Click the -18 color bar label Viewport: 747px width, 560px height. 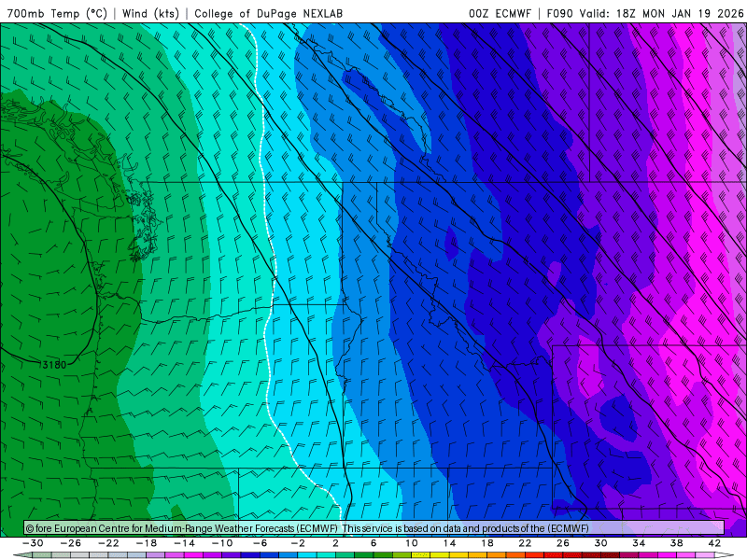(147, 543)
